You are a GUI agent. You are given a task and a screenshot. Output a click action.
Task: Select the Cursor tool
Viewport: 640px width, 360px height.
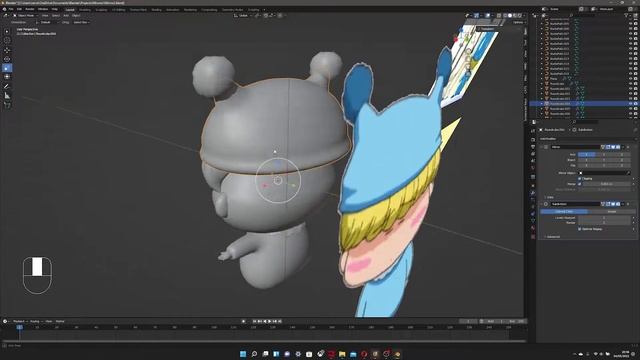7,40
